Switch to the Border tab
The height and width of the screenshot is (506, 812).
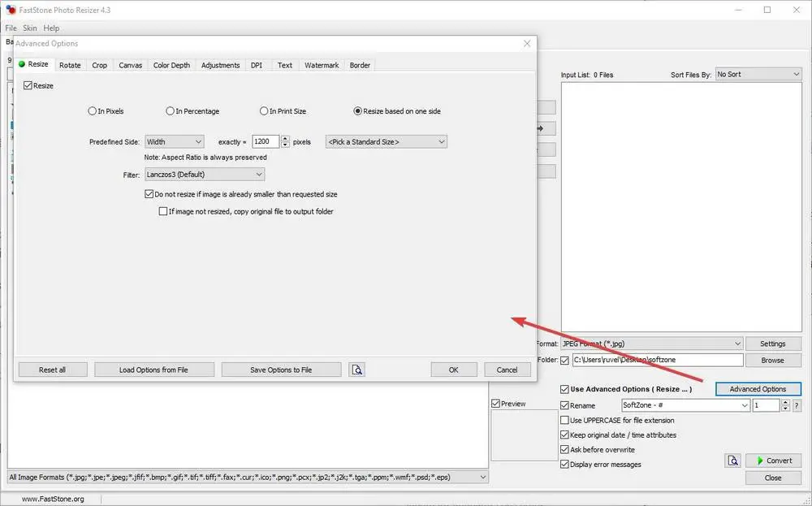[x=360, y=65]
